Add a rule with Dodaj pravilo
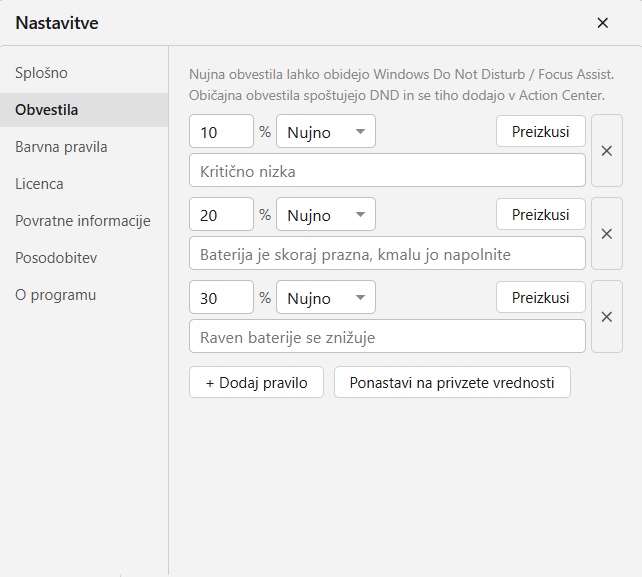This screenshot has width=642, height=577. (256, 382)
